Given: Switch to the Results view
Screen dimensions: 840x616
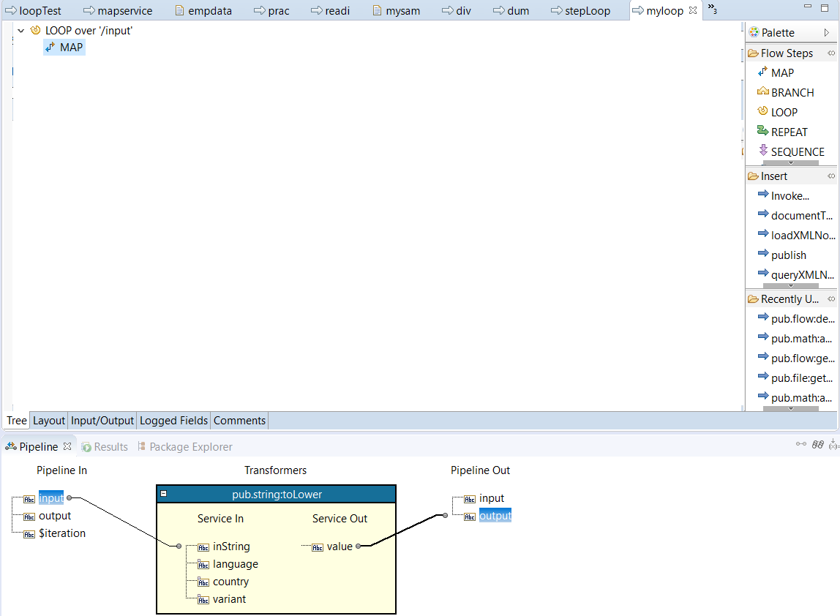Looking at the screenshot, I should [105, 447].
